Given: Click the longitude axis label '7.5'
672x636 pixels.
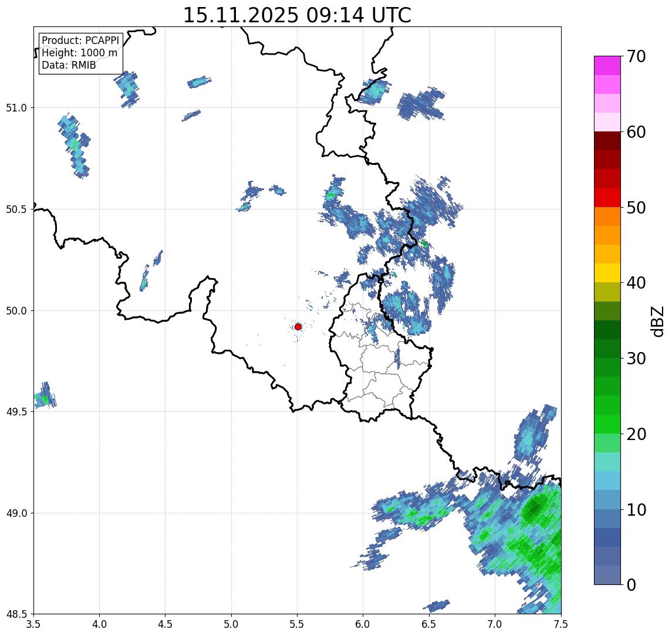Looking at the screenshot, I should (x=561, y=624).
